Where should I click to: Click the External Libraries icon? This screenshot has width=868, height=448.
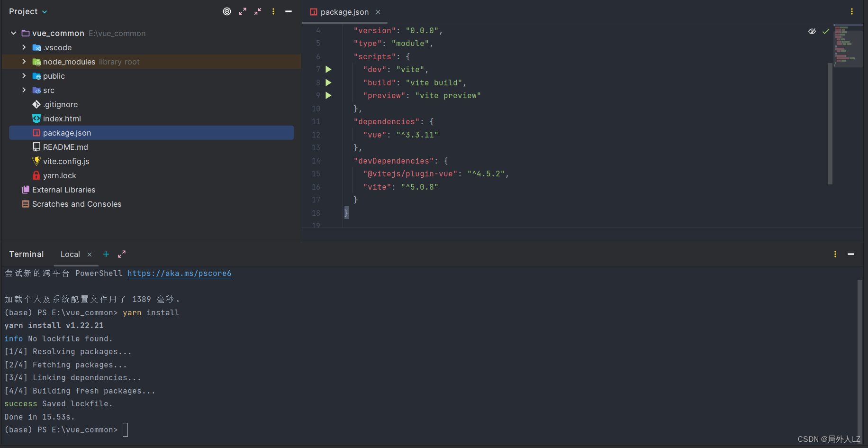pos(26,190)
